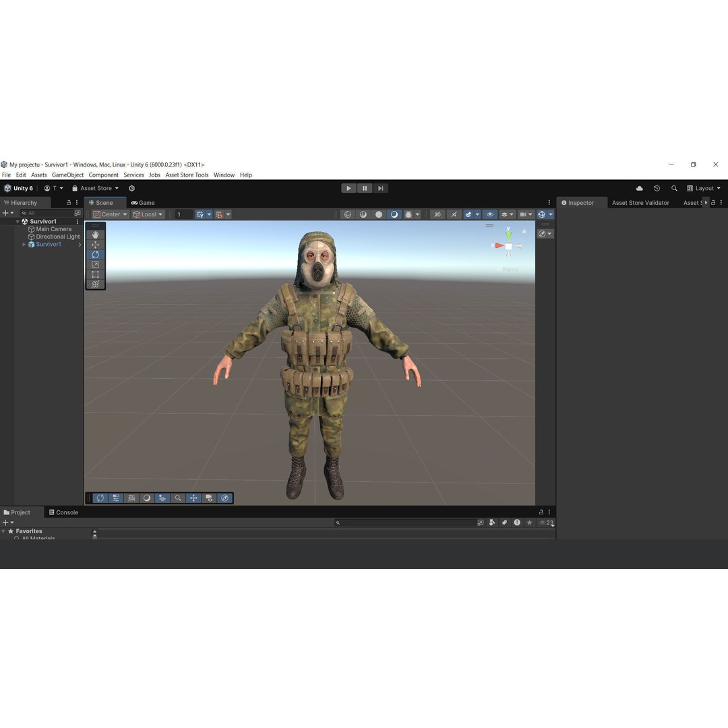Open Asset Store Tools menu
Screen dimensions: 728x728
187,175
